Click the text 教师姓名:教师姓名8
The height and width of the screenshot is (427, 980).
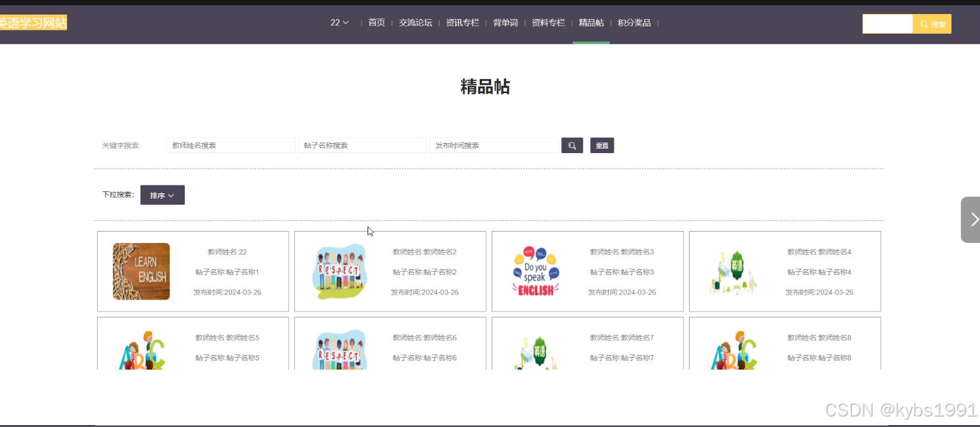(819, 338)
